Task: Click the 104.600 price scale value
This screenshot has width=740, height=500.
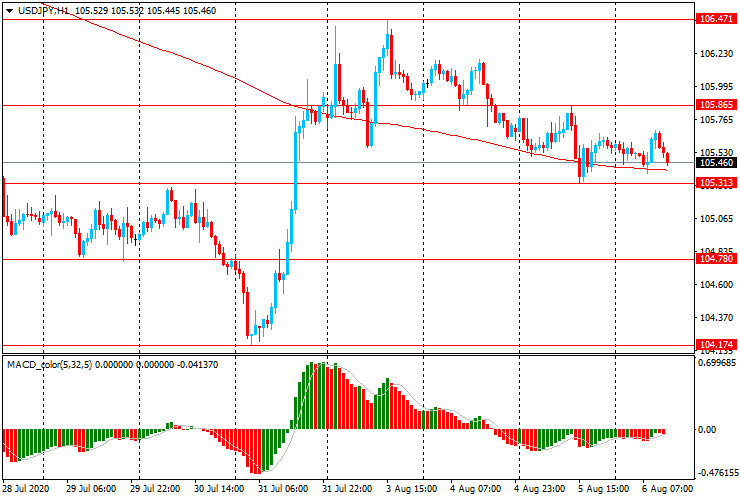Action: [716, 285]
